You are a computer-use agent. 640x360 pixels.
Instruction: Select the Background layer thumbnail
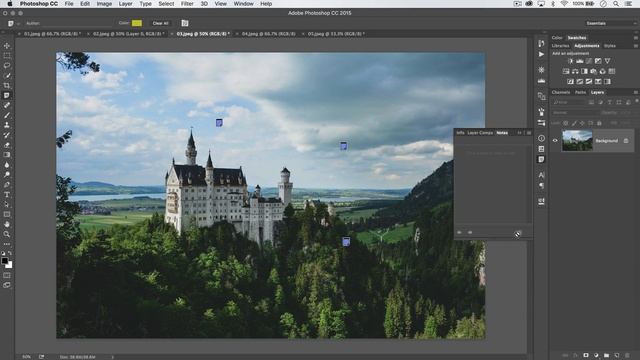coord(577,140)
